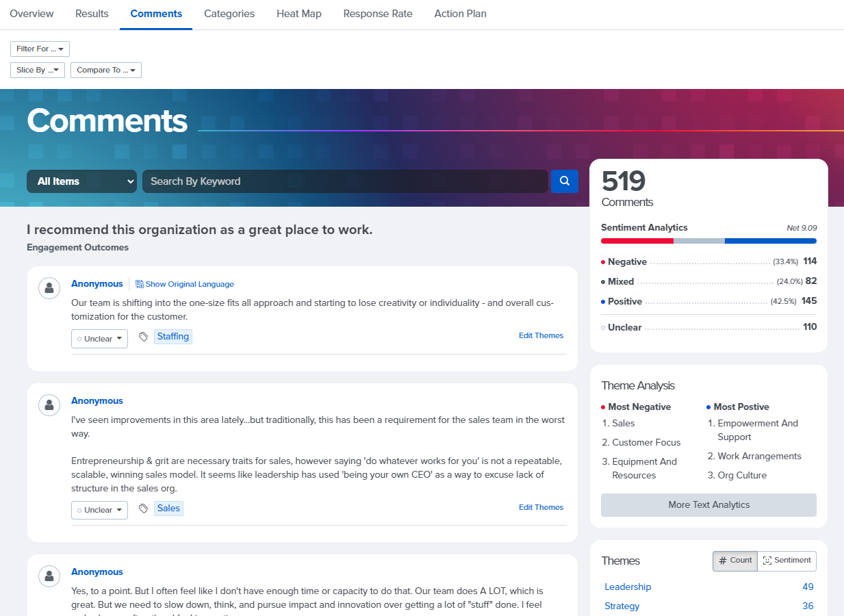Click the red negative segment of sentiment bar
Viewport: 844px width, 616px height.
[637, 241]
